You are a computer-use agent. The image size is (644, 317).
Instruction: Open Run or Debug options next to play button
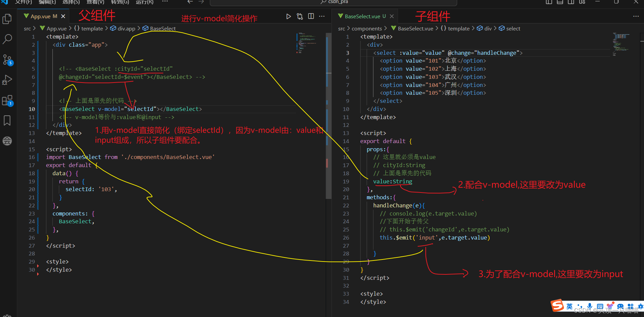300,16
